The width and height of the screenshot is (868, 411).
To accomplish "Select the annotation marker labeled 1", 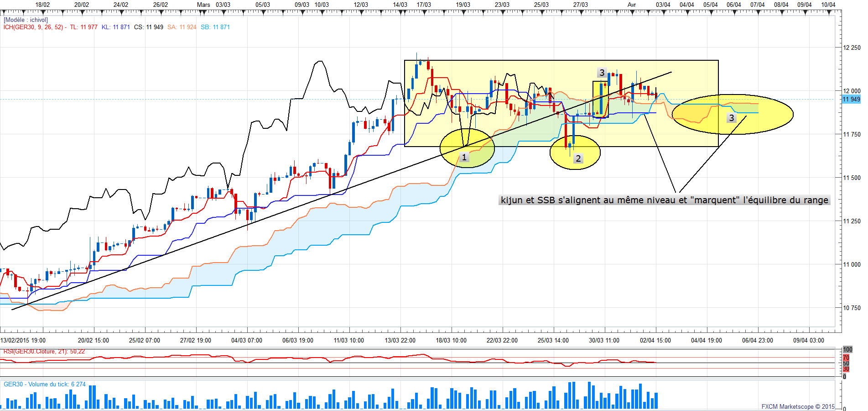I will click(x=464, y=158).
